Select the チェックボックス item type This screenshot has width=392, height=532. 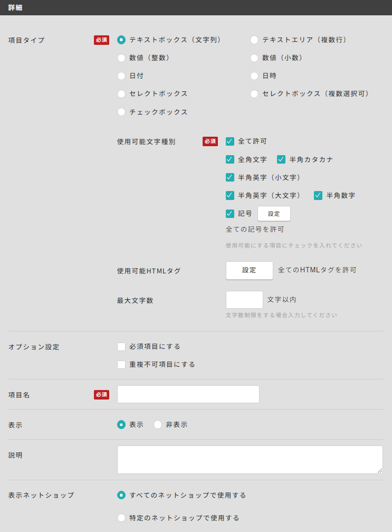(x=121, y=112)
